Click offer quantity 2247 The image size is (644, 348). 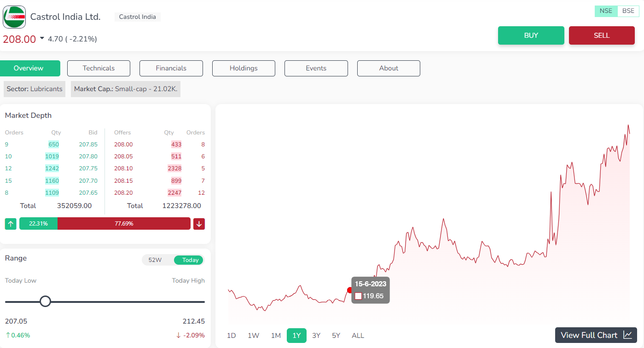(174, 192)
